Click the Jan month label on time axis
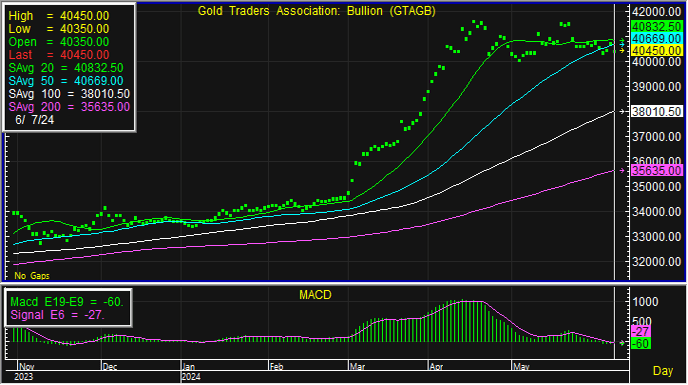Screen dimensions: 688x385 pos(189,367)
